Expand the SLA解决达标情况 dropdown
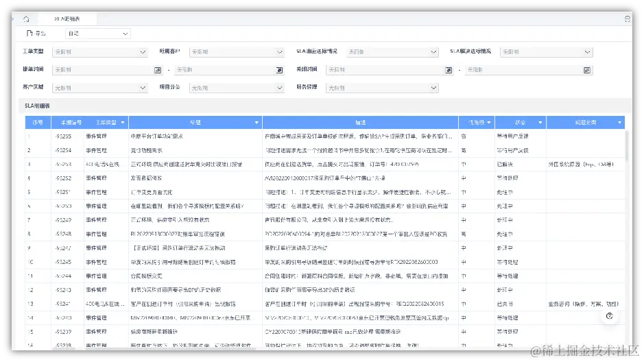Screen dimensions: 644x362 (x=546, y=52)
